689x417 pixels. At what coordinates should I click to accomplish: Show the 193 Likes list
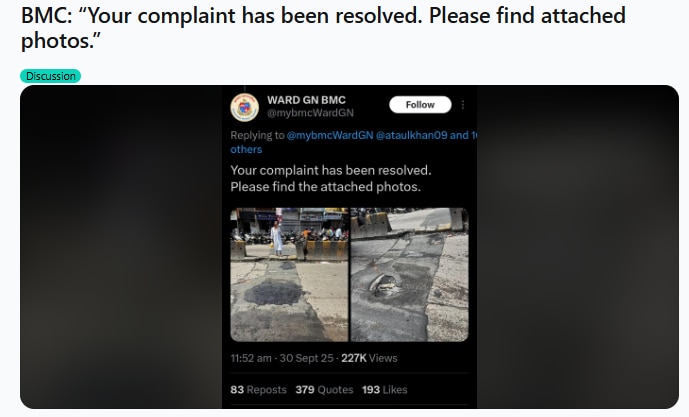point(384,390)
